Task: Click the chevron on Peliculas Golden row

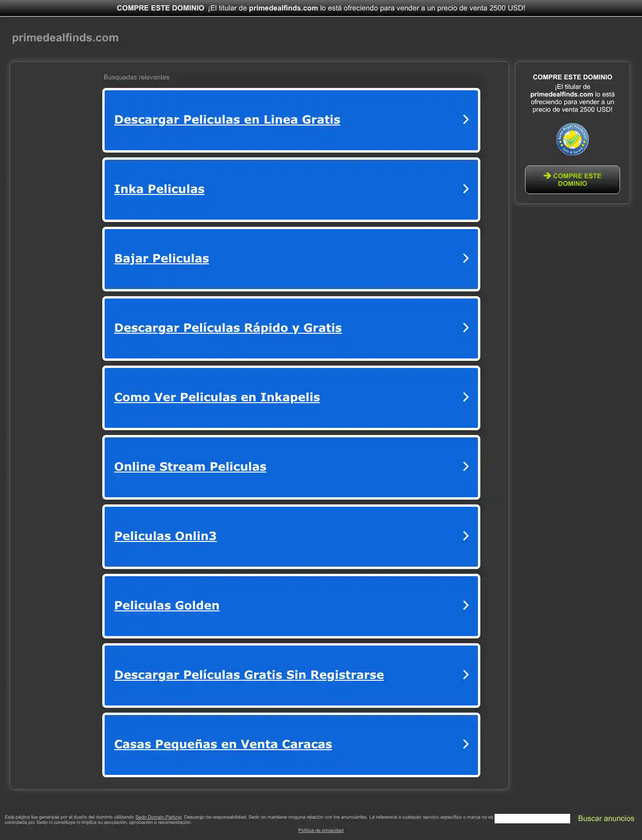Action: tap(466, 606)
